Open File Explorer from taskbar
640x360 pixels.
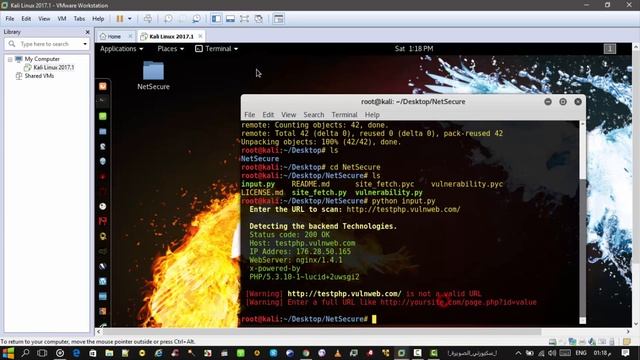coord(109,353)
